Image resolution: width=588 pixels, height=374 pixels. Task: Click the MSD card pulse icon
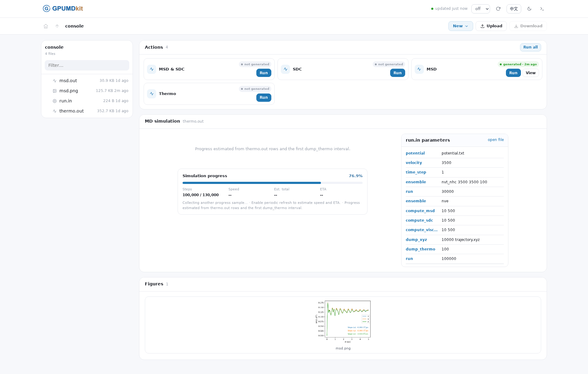click(x=419, y=69)
